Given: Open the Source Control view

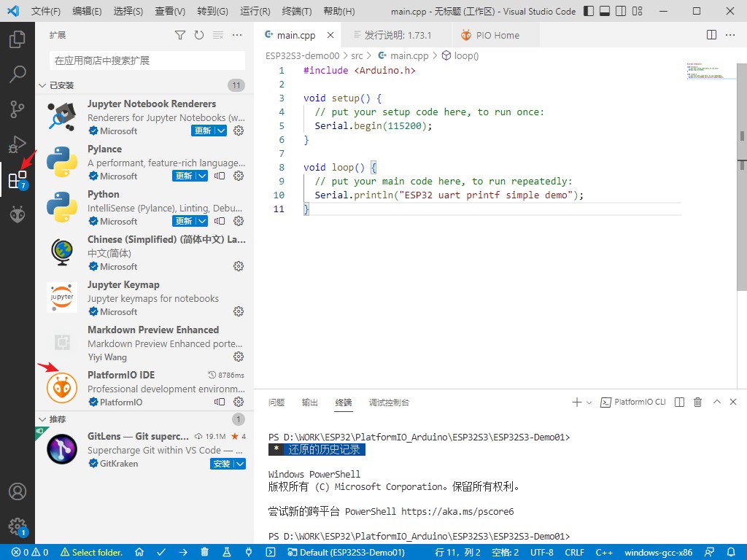Looking at the screenshot, I should click(18, 109).
